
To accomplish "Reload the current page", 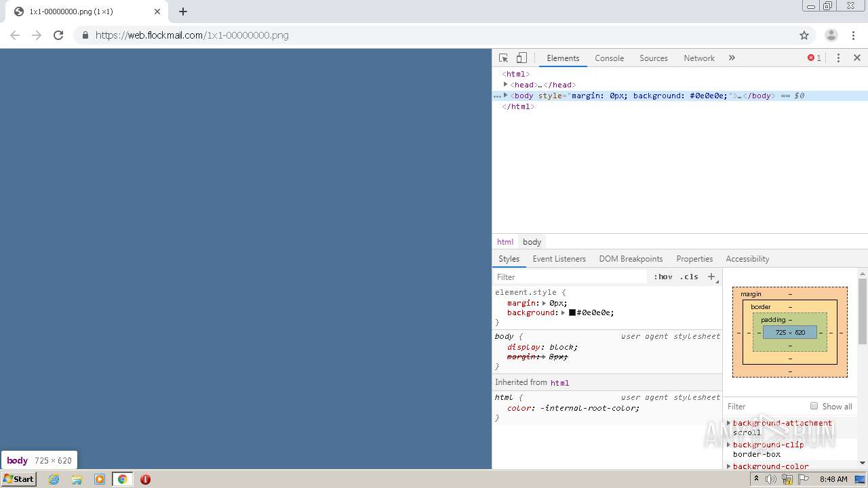I will [x=58, y=35].
